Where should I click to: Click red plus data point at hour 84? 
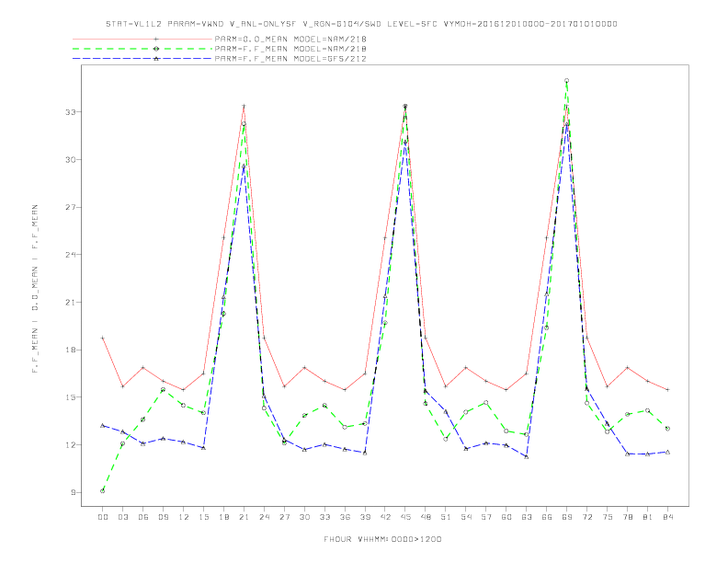(667, 390)
